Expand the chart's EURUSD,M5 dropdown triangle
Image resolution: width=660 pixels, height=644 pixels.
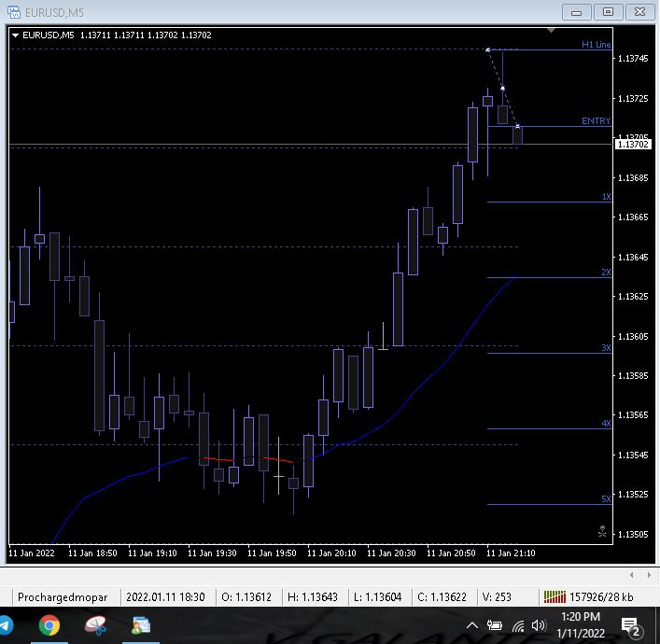click(15, 35)
